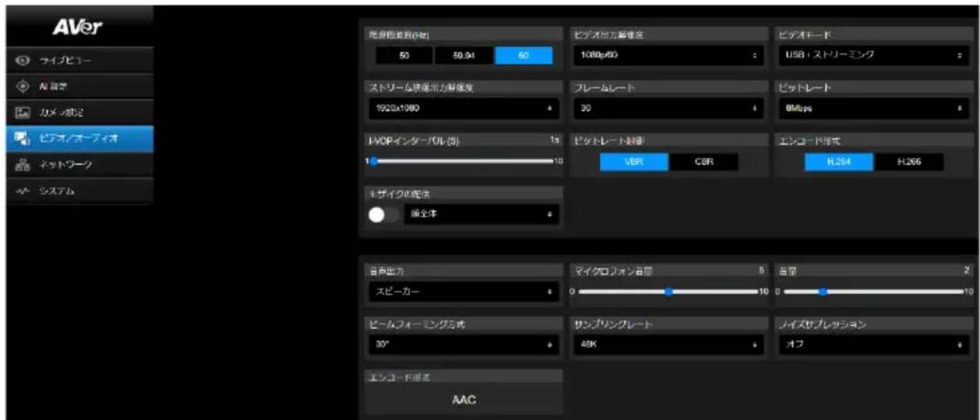Select 59.94 Hz power frequency

tap(463, 56)
